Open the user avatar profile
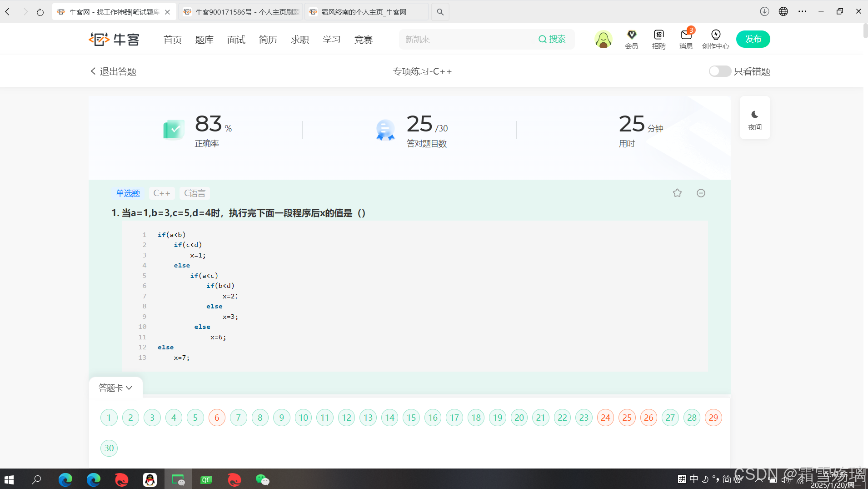The image size is (868, 489). coord(603,40)
